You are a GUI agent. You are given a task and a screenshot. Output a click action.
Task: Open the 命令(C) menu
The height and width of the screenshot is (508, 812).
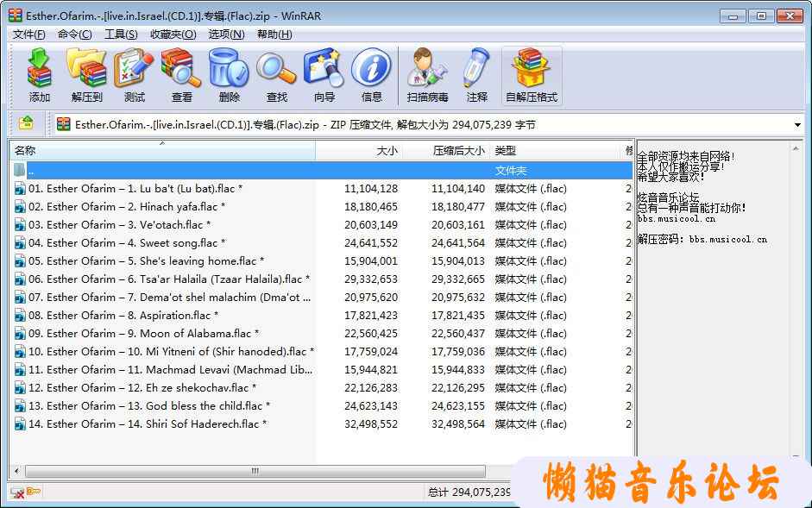pos(75,34)
